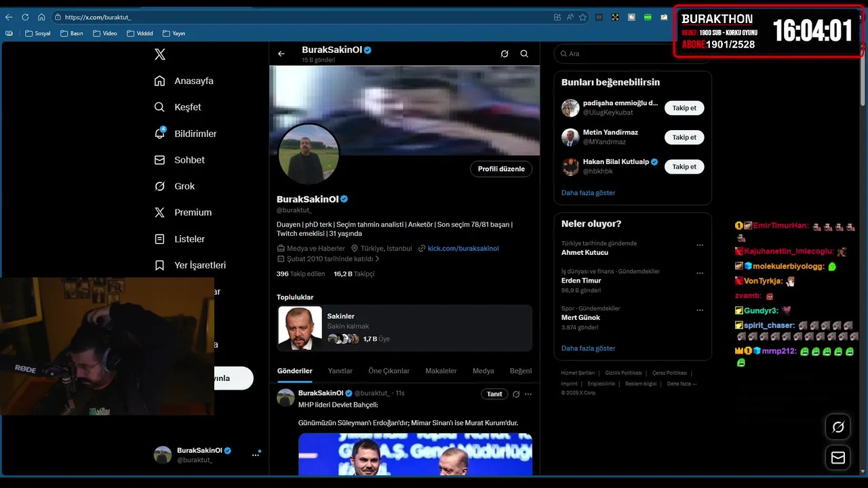
Task: Go to Anasayfa home
Action: (184, 81)
